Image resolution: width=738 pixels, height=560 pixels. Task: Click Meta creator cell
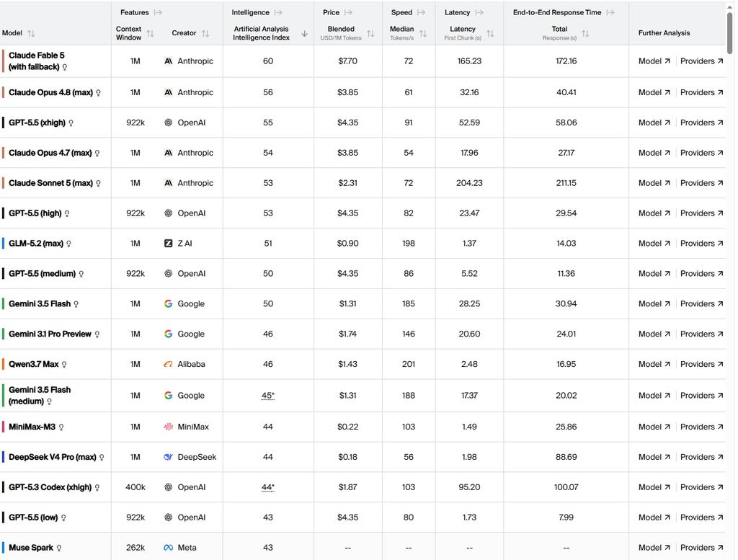(179, 548)
